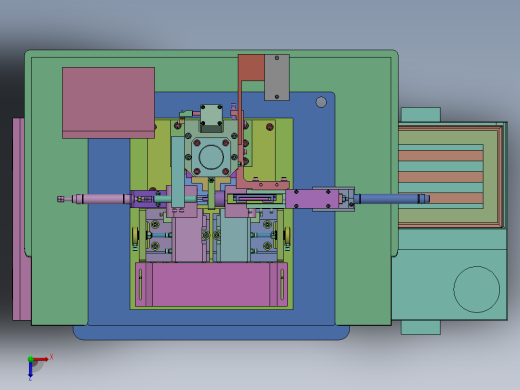Select the teal tab below the teal box
This screenshot has height=390, width=520.
pyautogui.click(x=421, y=327)
